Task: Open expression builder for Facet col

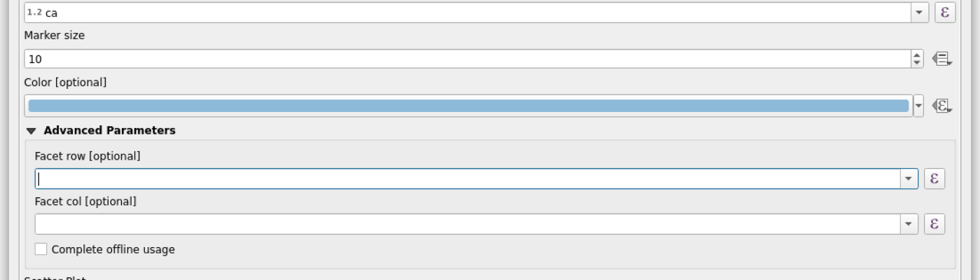Action: 934,224
